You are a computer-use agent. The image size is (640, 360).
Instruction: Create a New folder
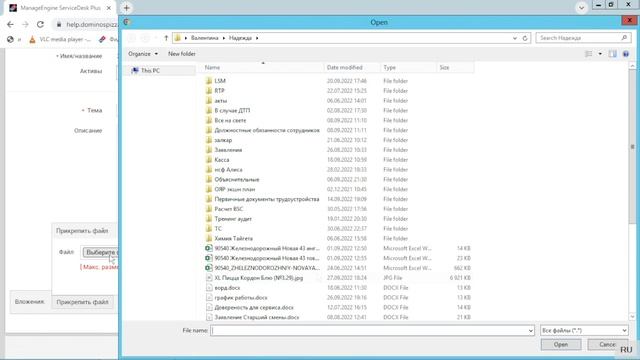pyautogui.click(x=182, y=54)
